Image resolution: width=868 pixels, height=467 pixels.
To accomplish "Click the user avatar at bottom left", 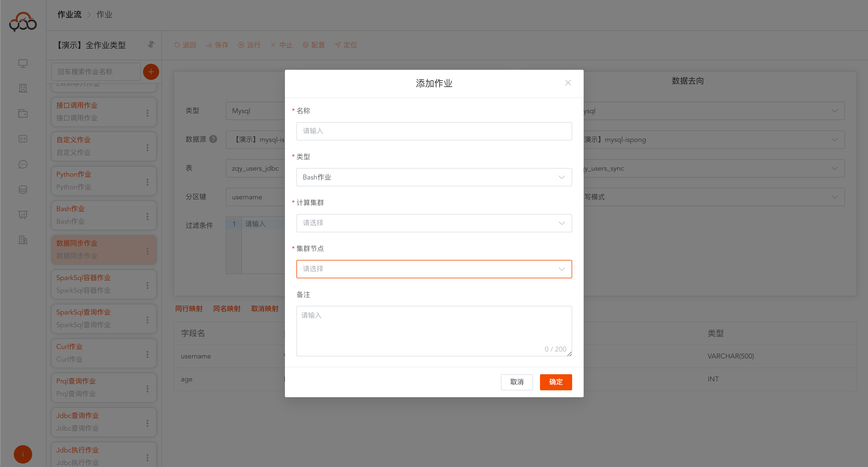I will [23, 454].
